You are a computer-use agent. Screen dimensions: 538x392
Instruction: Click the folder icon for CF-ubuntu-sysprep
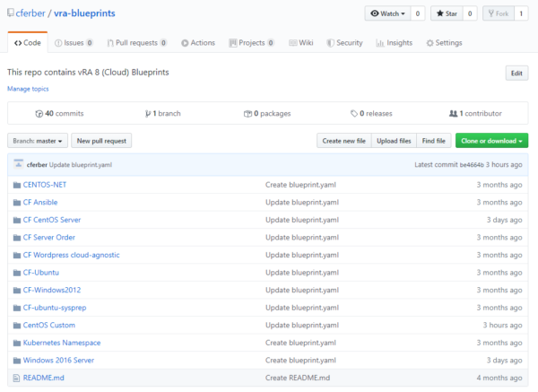17,308
